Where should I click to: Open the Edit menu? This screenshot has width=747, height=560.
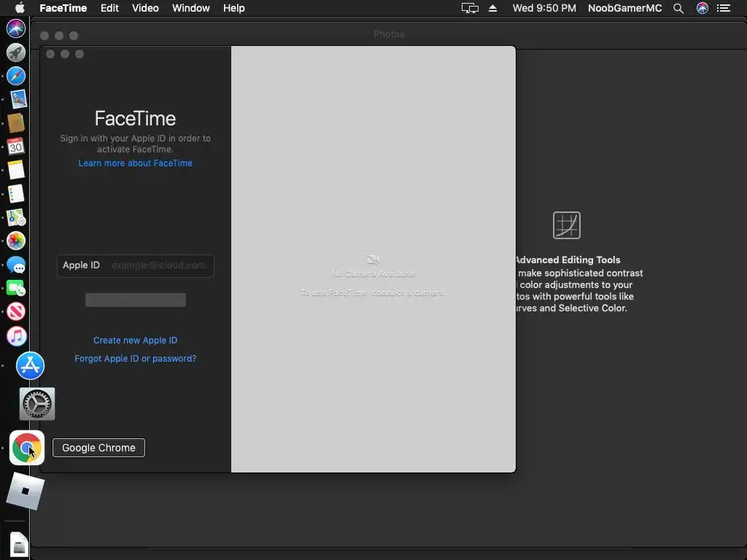click(109, 8)
